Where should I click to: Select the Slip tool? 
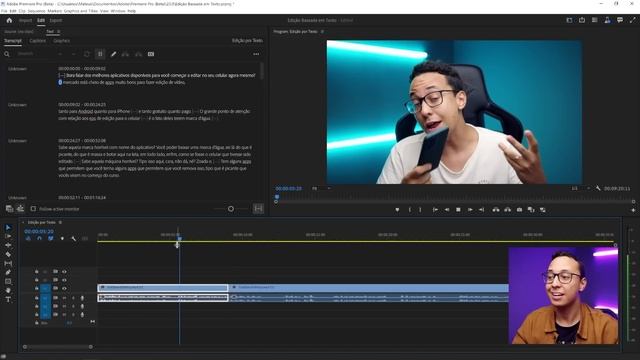[8, 263]
